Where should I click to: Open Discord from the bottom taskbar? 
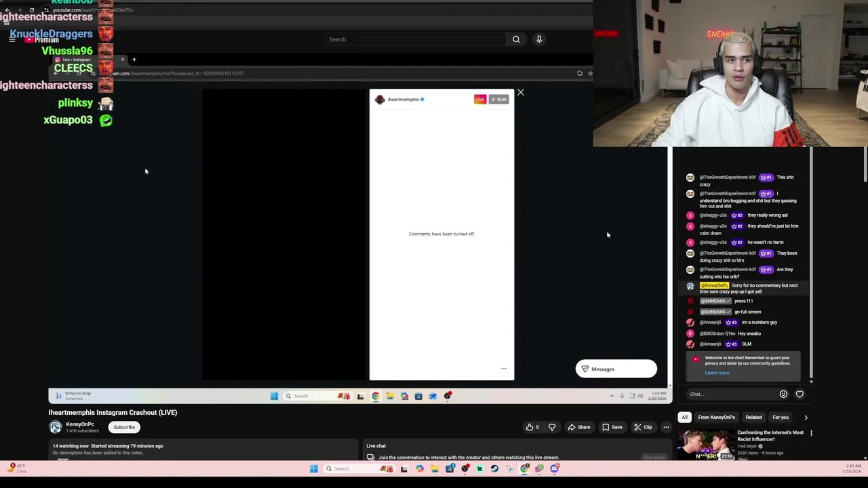click(555, 468)
